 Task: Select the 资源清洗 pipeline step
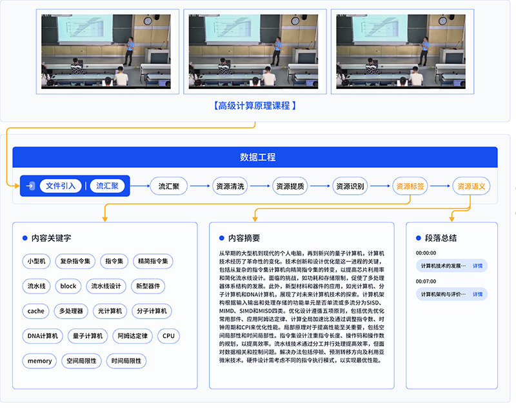coord(232,186)
